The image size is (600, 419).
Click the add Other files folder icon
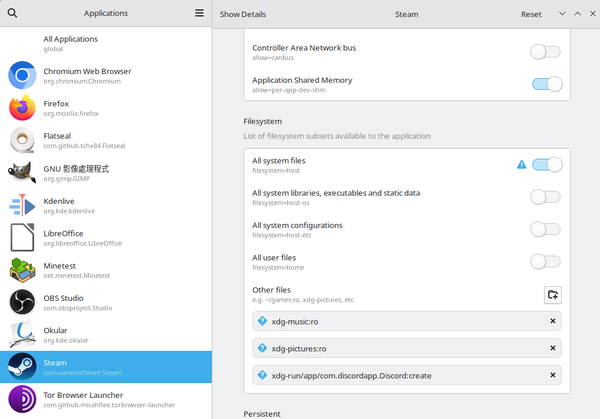(553, 294)
